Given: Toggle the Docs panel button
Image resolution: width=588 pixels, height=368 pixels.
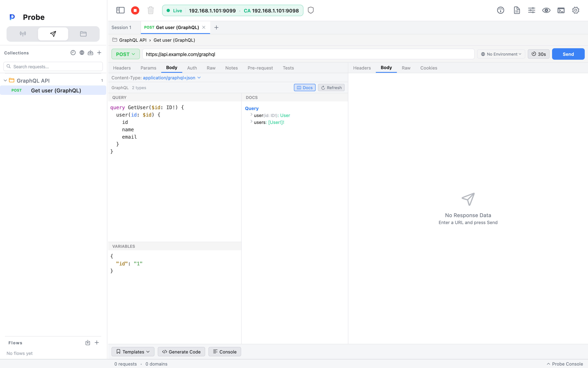Looking at the screenshot, I should coord(304,88).
